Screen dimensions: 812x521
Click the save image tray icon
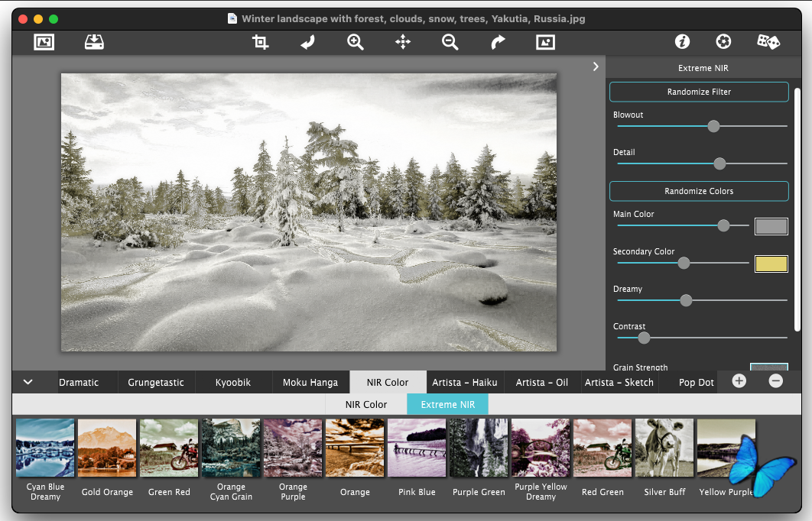click(94, 43)
